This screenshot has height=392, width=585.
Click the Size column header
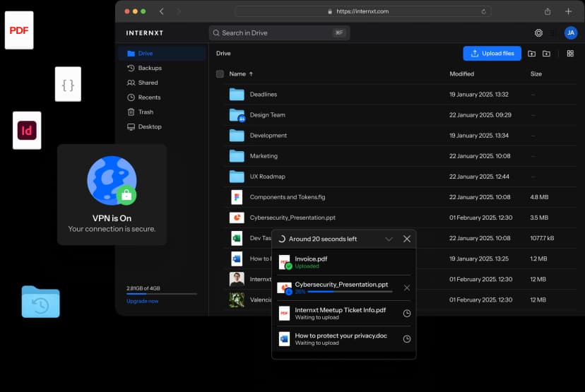[x=536, y=74]
